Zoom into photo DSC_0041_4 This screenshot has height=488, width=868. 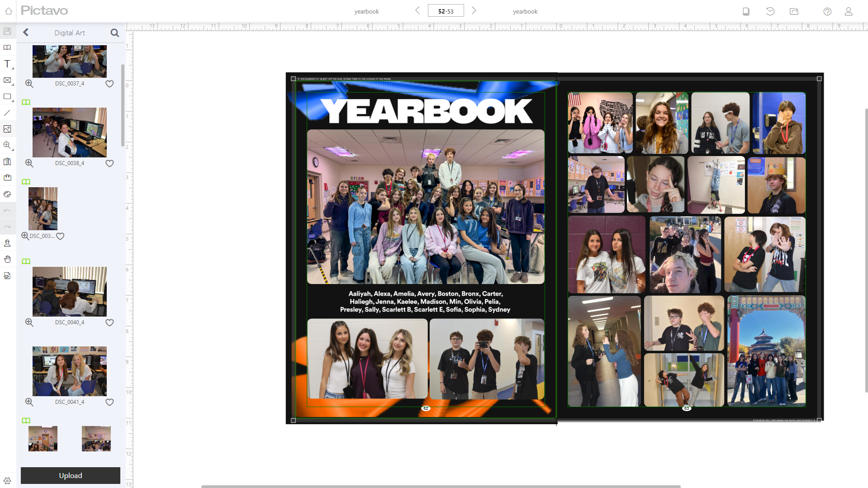click(29, 402)
